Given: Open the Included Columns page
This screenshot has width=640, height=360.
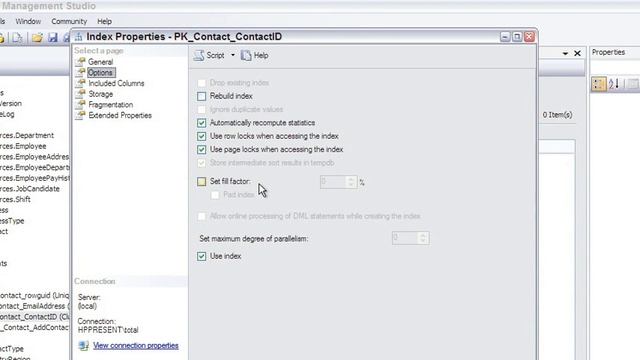Looking at the screenshot, I should [116, 83].
